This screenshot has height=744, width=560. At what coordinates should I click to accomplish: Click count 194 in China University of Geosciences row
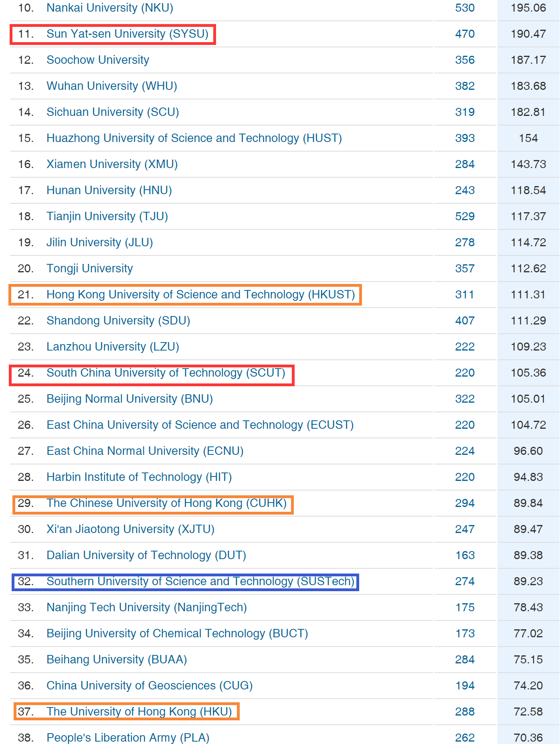465,686
